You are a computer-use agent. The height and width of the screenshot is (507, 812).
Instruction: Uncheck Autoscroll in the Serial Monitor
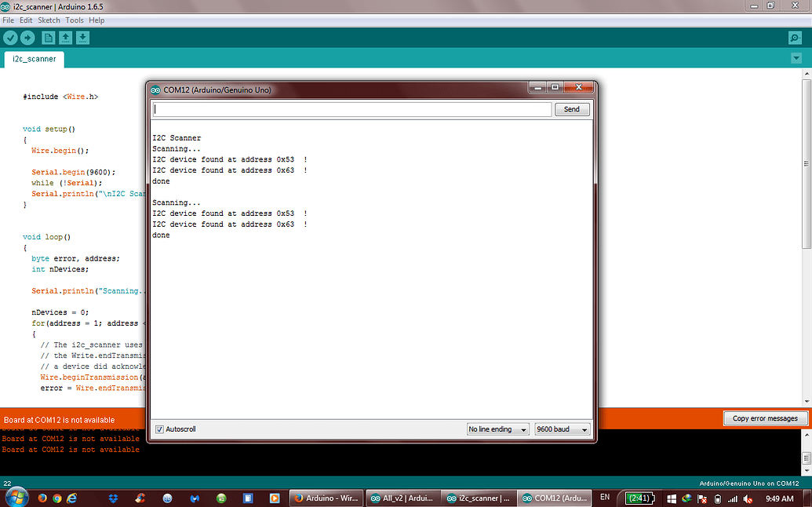point(159,429)
